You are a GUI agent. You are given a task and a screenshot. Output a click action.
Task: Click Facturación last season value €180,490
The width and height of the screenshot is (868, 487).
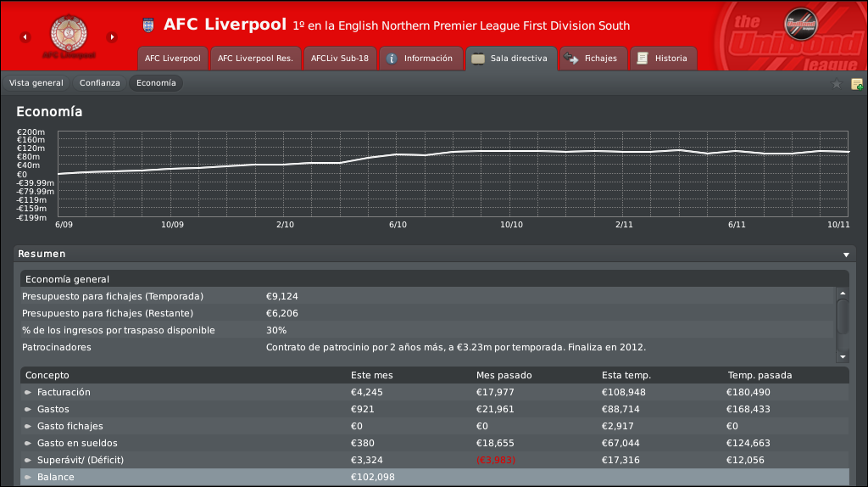point(748,392)
